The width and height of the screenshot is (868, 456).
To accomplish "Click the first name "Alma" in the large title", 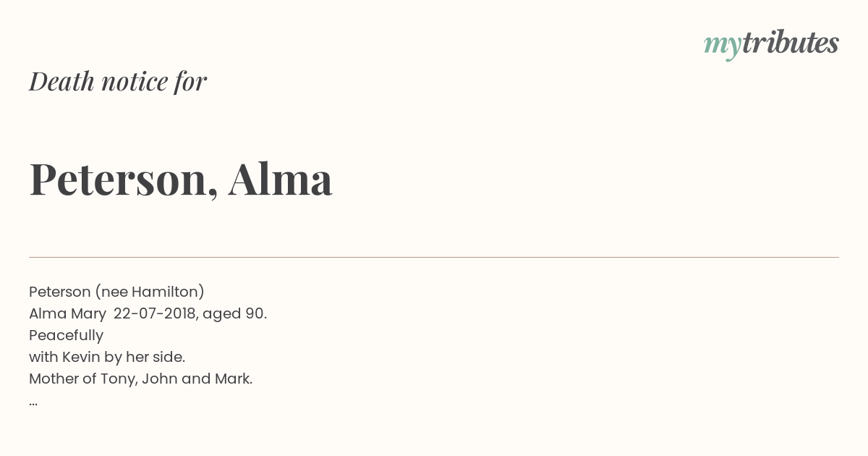I will point(281,178).
